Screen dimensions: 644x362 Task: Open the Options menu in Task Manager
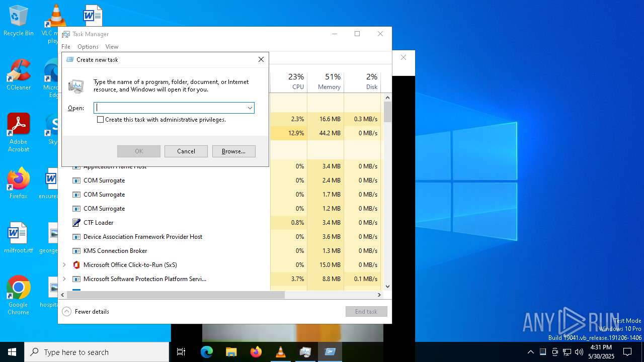pyautogui.click(x=88, y=47)
